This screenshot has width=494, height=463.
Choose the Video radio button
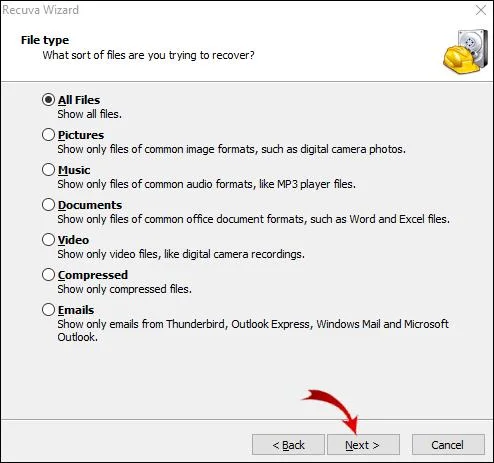pyautogui.click(x=48, y=240)
